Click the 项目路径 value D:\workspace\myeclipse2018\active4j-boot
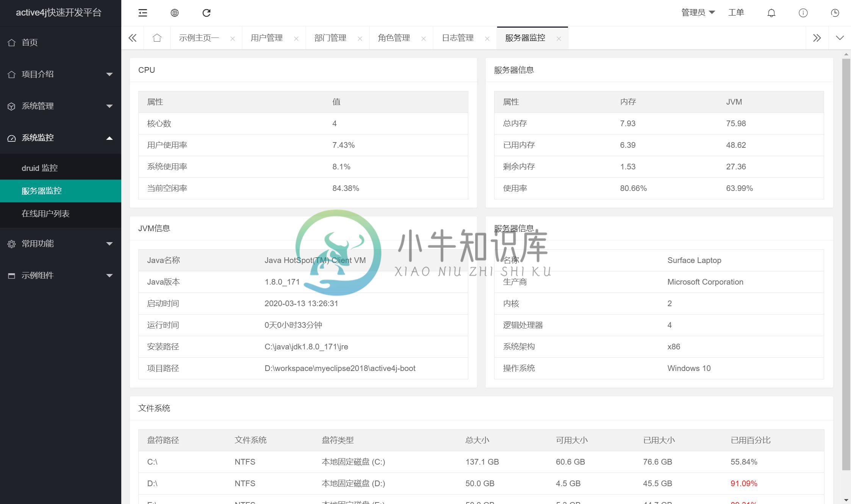The image size is (851, 504). coord(340,368)
